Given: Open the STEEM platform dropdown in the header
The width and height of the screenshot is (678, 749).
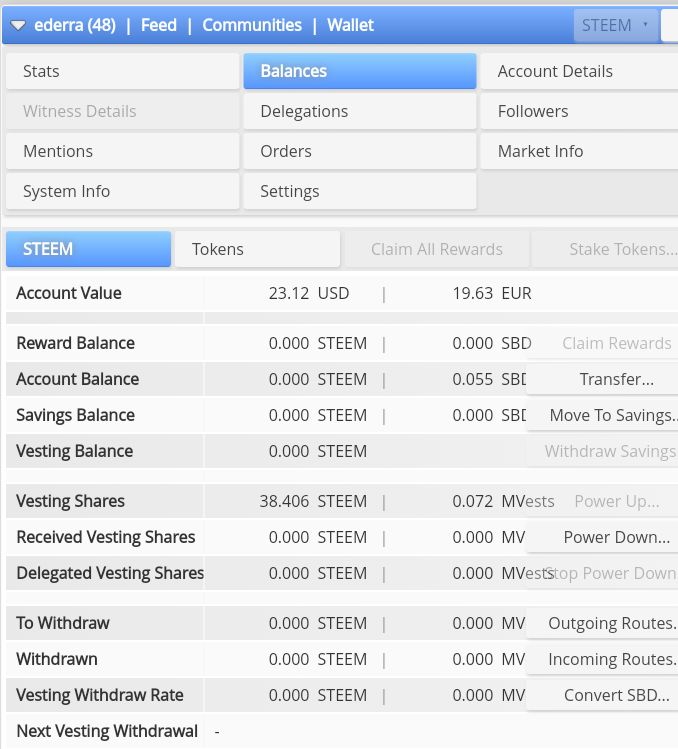Looking at the screenshot, I should 614,25.
